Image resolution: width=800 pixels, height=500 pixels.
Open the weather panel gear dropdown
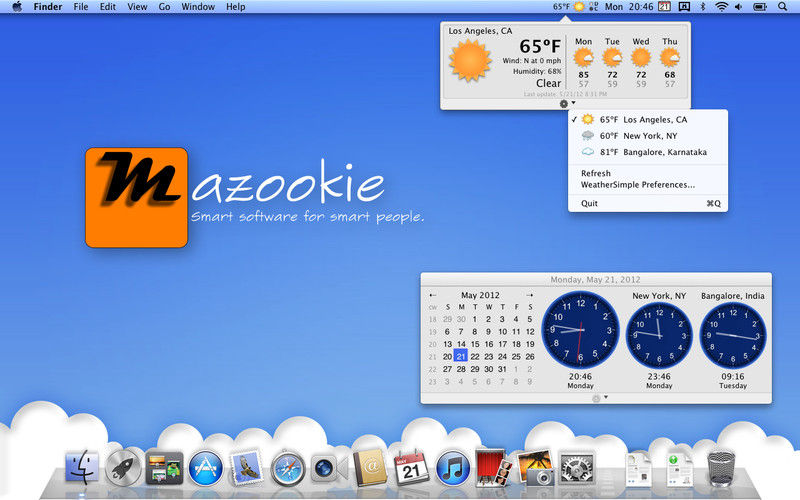point(567,104)
